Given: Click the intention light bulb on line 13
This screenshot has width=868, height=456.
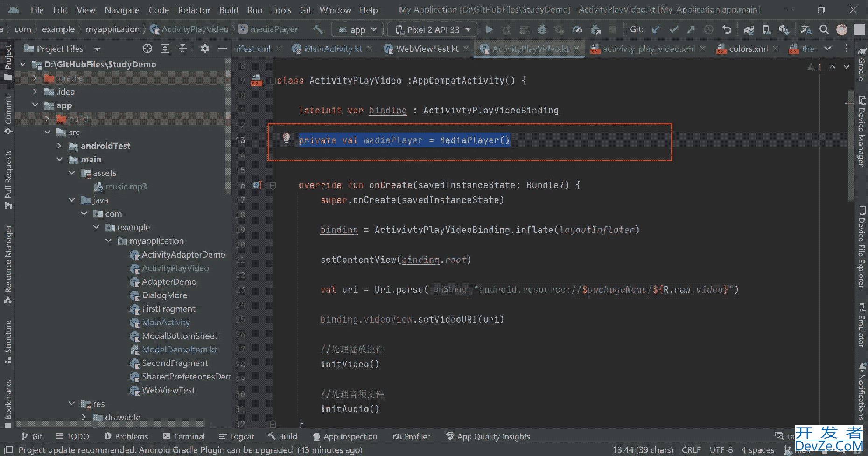Looking at the screenshot, I should point(287,138).
